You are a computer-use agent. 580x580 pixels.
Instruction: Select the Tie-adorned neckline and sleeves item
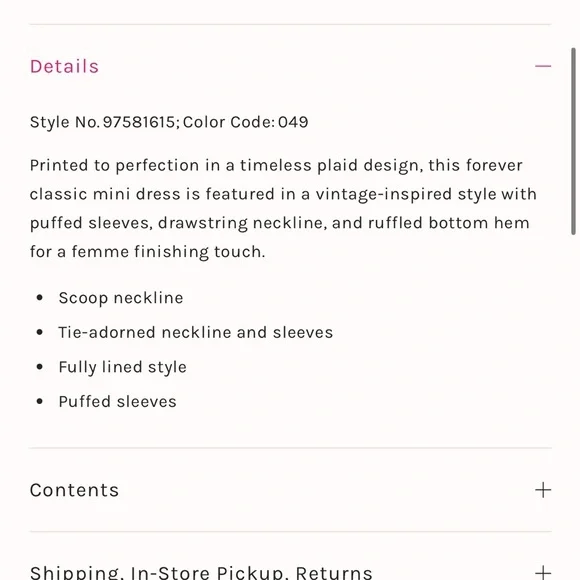pos(196,332)
